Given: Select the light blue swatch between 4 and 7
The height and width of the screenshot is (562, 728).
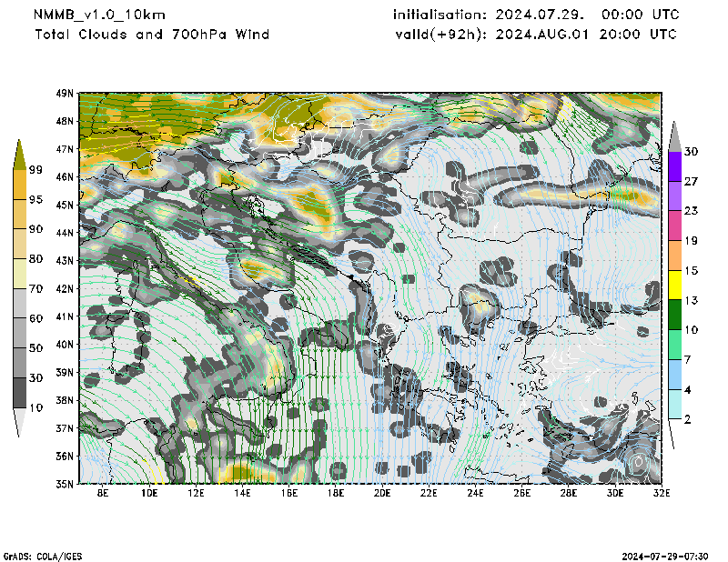Looking at the screenshot, I should coord(673,375).
